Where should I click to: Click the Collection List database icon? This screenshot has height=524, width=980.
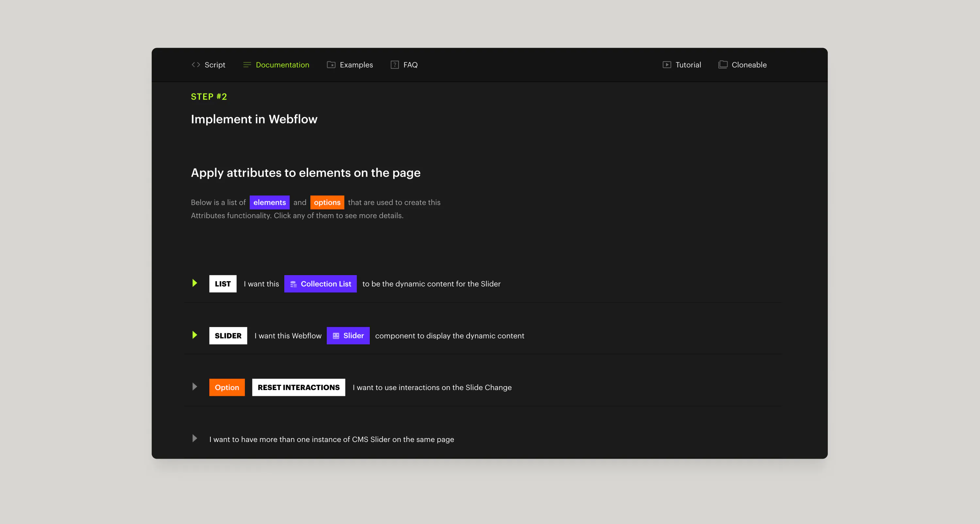click(293, 284)
